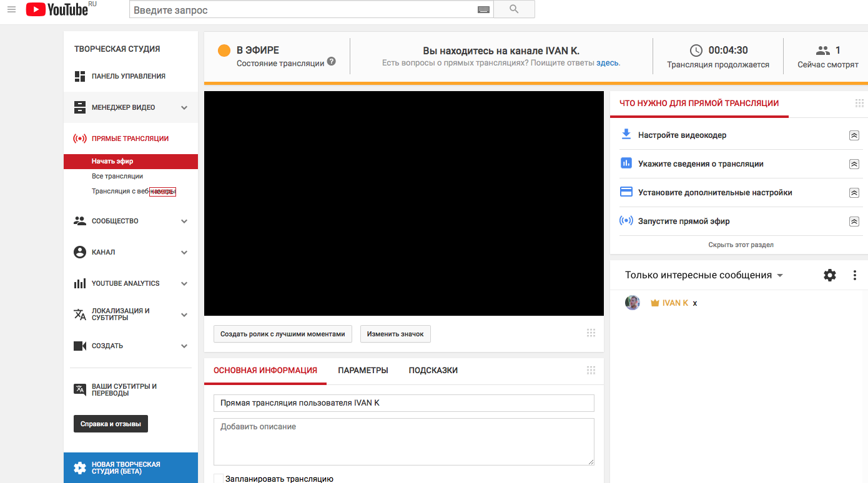Expand the Создать section chevron
The image size is (868, 483).
[x=184, y=346]
